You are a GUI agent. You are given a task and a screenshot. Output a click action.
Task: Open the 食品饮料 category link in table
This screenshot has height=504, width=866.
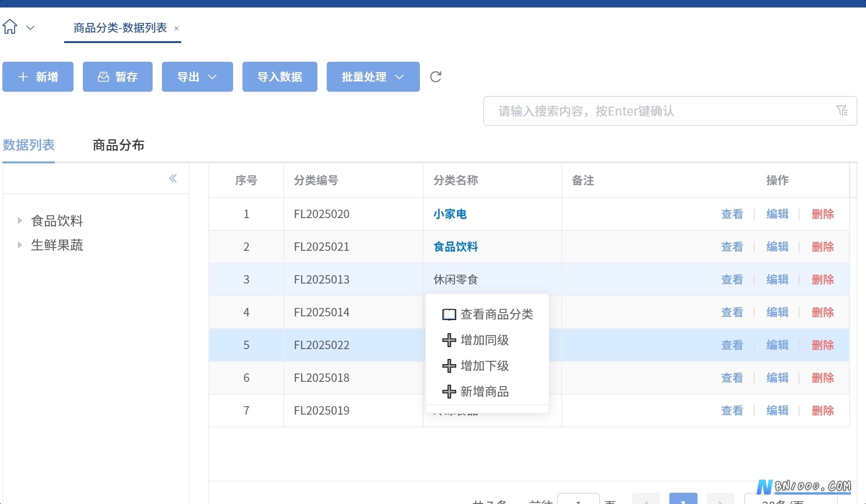click(x=455, y=247)
